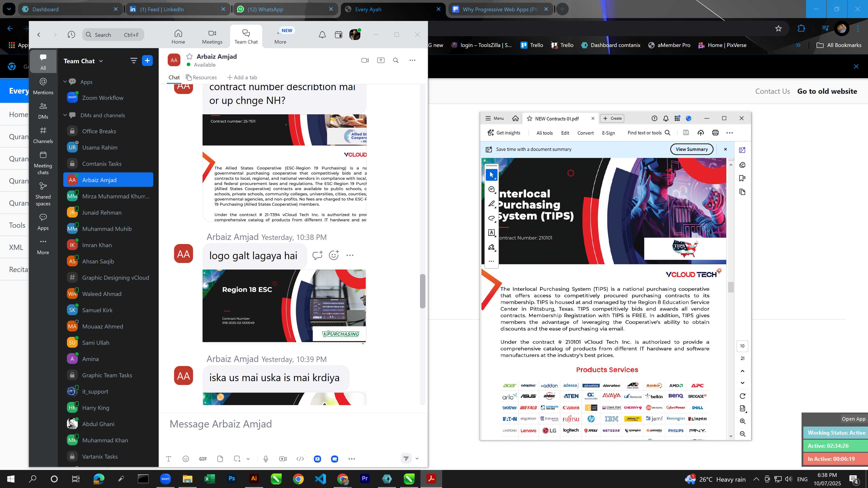This screenshot has height=488, width=868.
Task: Search in chat with the magnifier icon
Action: pyautogui.click(x=396, y=60)
